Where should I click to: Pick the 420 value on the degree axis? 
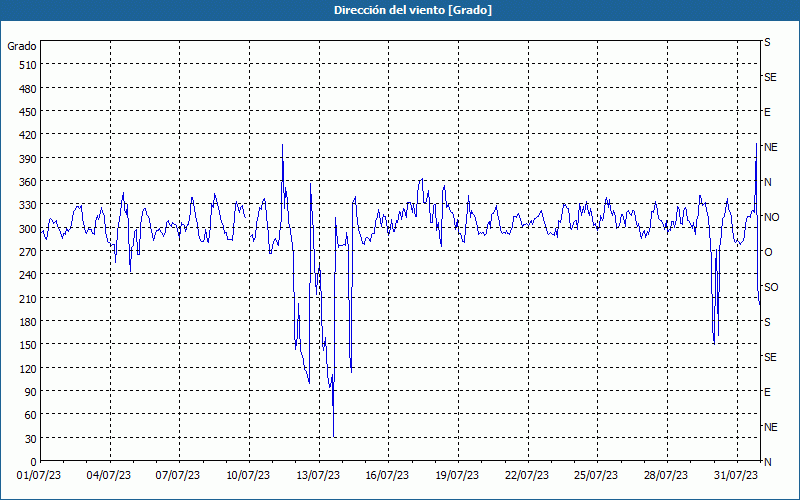coord(28,136)
